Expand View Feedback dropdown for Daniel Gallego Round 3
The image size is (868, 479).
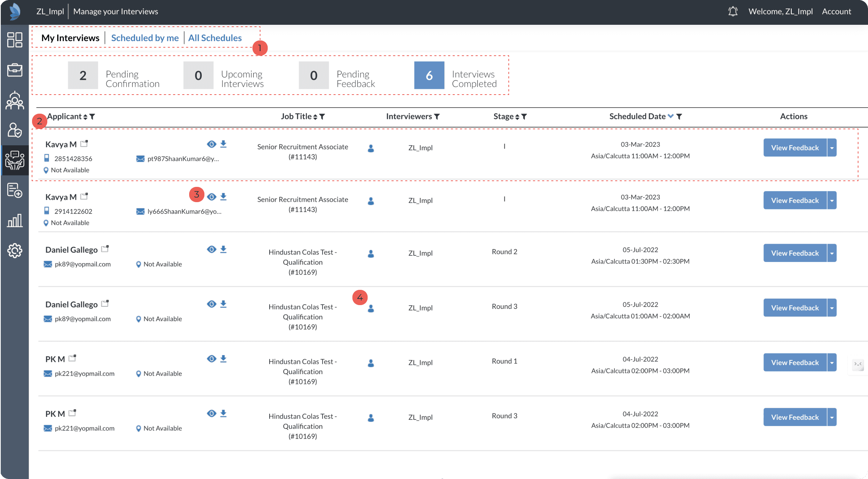click(x=832, y=308)
